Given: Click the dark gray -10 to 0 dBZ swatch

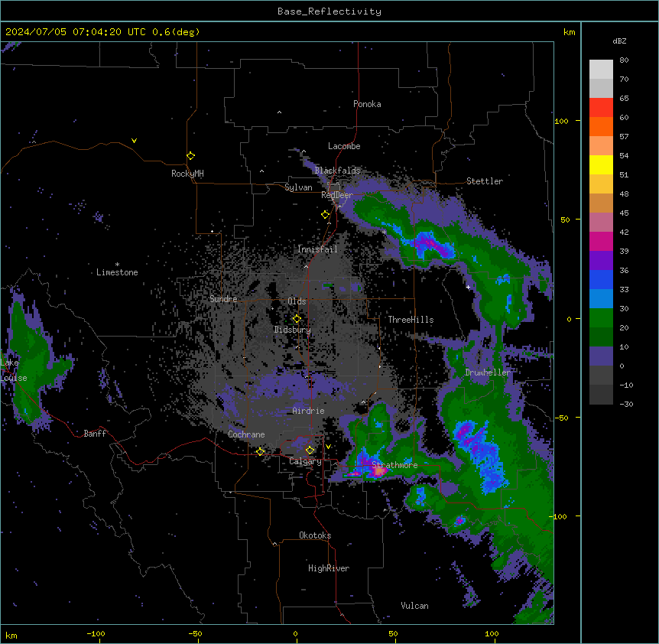Looking at the screenshot, I should coord(601,375).
